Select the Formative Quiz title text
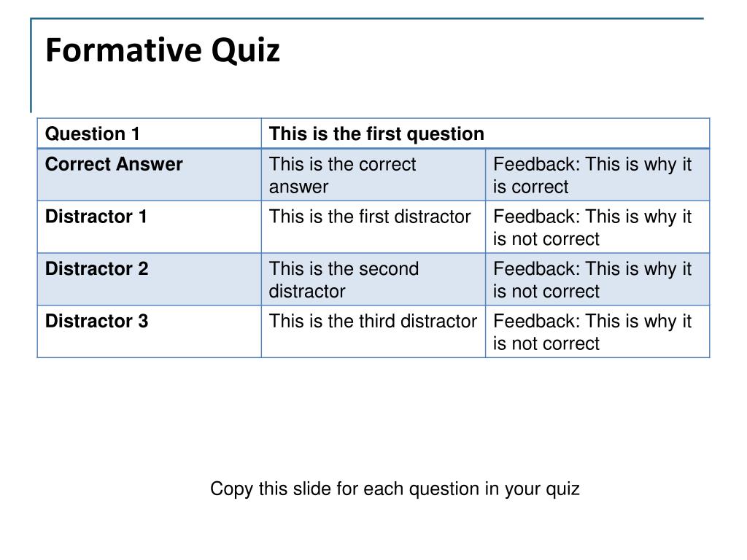 coord(163,50)
